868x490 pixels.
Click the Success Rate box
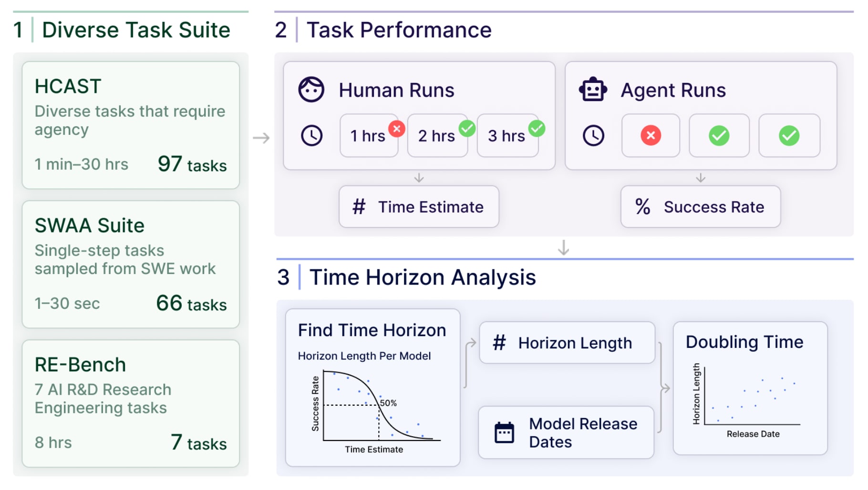(x=701, y=207)
